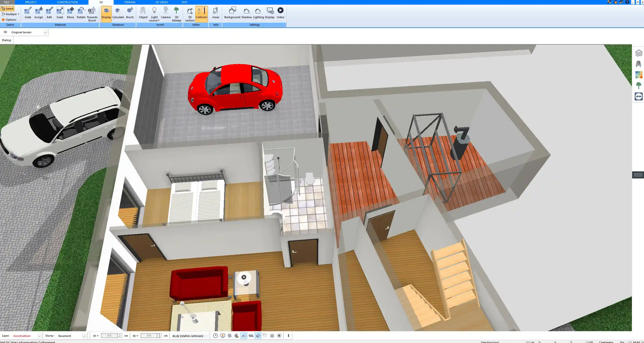Open Shadow settings

pos(246,13)
